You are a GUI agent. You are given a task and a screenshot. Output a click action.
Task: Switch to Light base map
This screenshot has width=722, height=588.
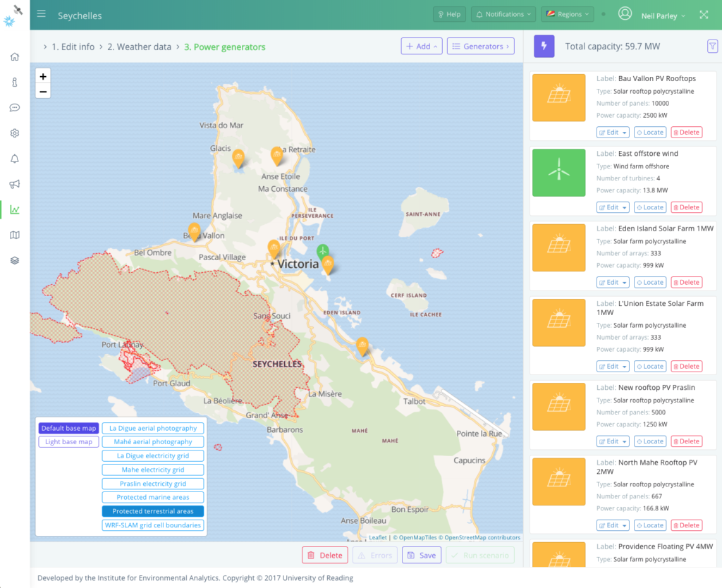point(68,442)
